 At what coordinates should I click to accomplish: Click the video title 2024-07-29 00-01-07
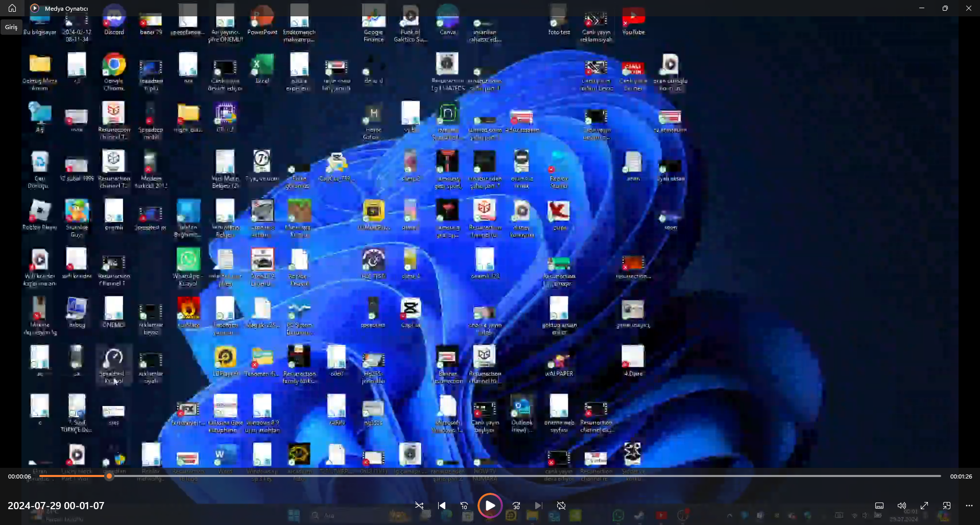coord(56,506)
